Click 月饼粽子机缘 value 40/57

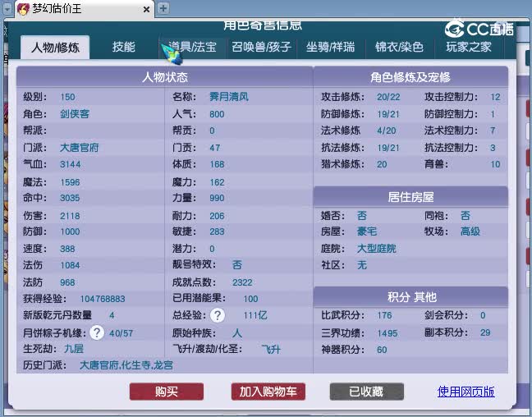(122, 333)
